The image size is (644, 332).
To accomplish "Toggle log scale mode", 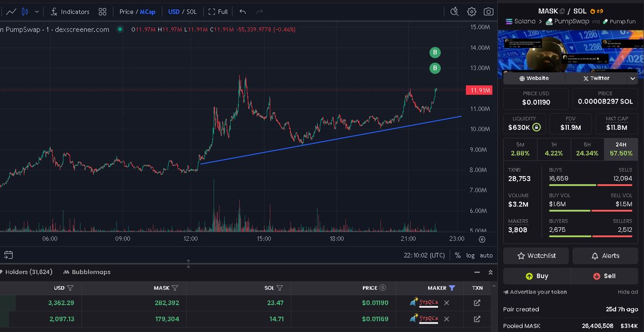I will coord(470,255).
